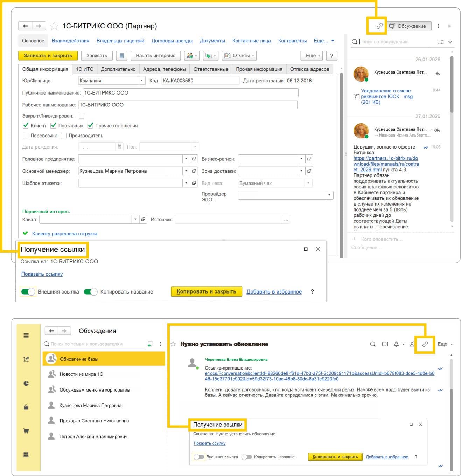Expand the Зона доставки dropdown
Screen dimensions: 461x476
point(301,171)
